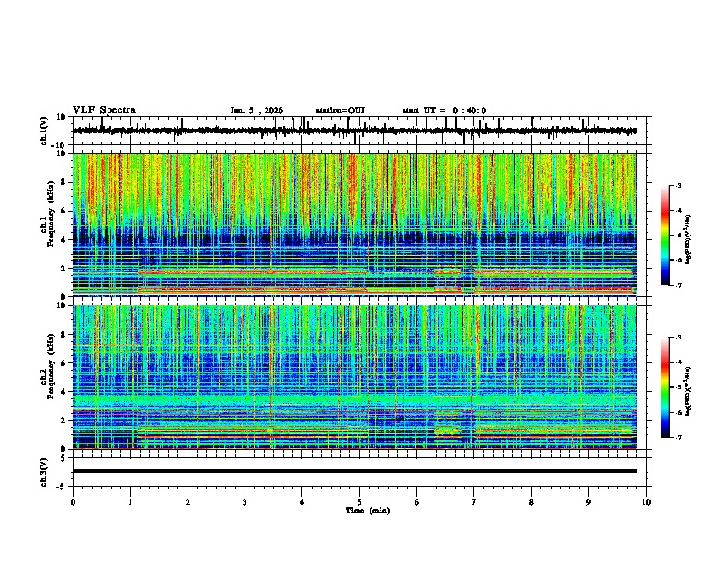This screenshot has height=563, width=728.
Task: Click time axis tick label "9"
Action: pos(588,502)
